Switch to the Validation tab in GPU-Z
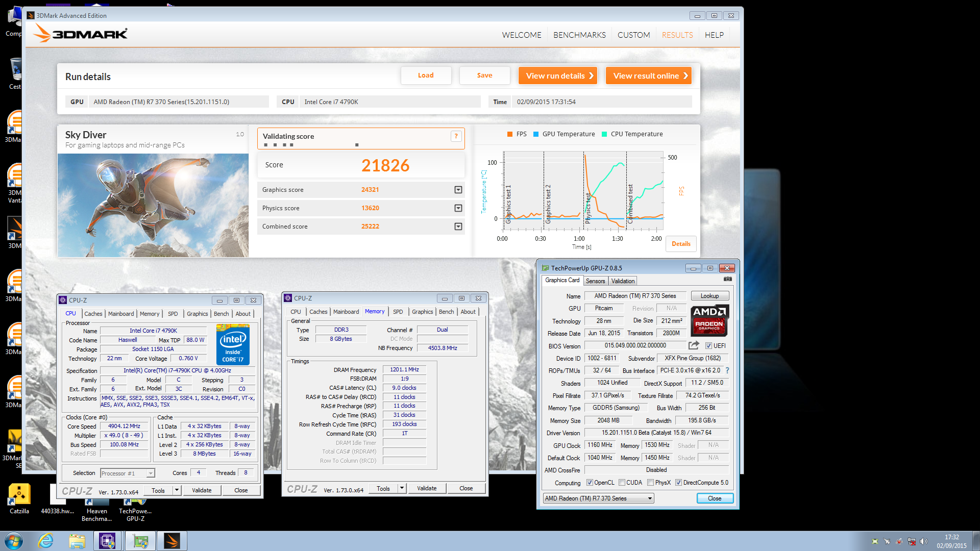The height and width of the screenshot is (551, 980). tap(623, 281)
